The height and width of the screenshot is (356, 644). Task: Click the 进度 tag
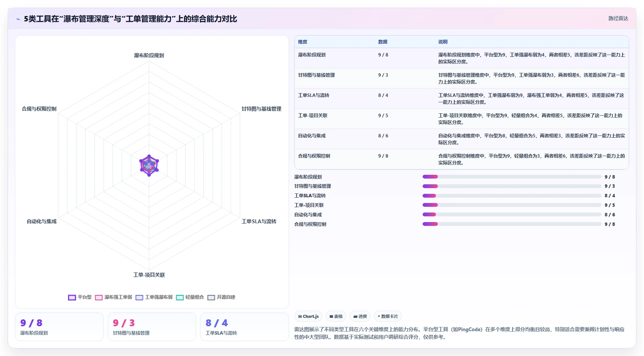360,316
